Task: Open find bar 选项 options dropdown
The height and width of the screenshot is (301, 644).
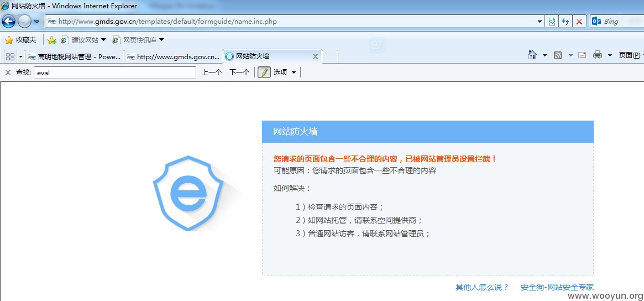Action: click(x=285, y=72)
